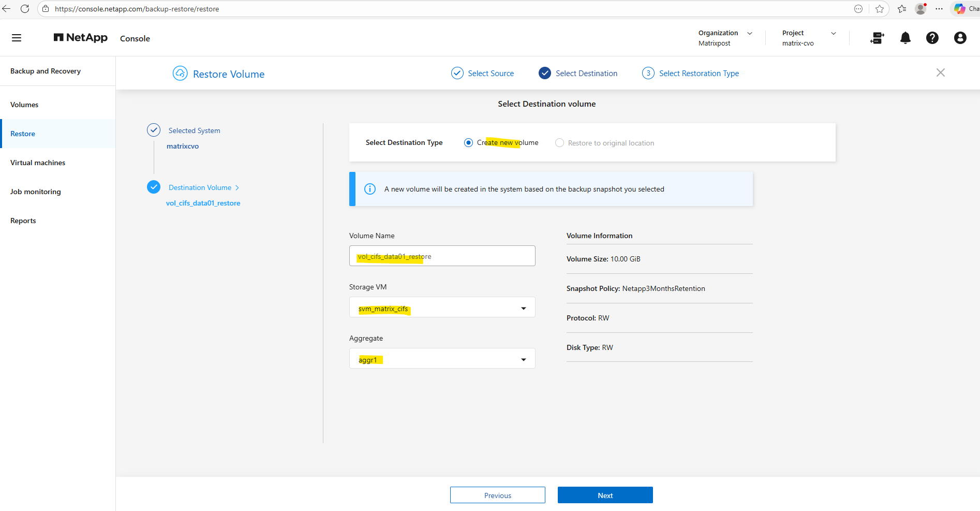Open the Organization selector dropdown

pos(749,33)
